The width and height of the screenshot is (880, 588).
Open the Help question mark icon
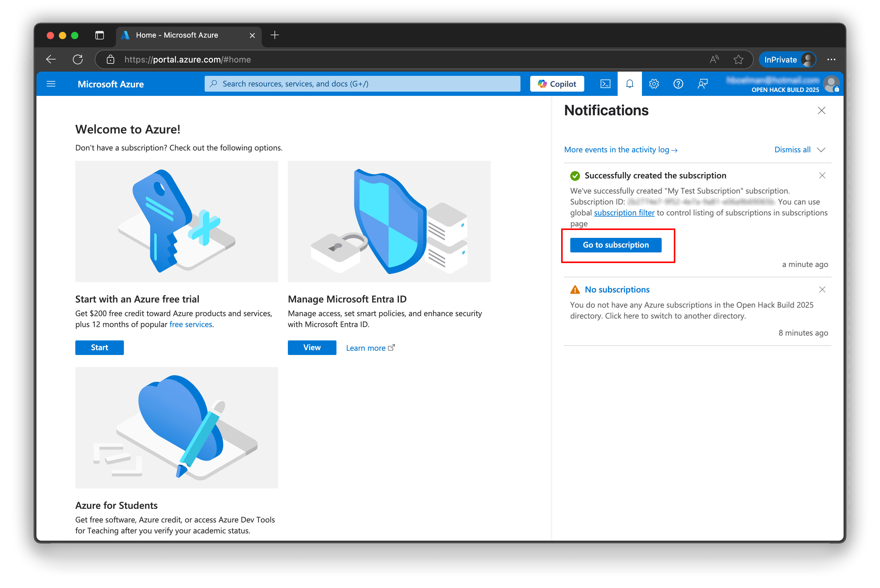[678, 84]
